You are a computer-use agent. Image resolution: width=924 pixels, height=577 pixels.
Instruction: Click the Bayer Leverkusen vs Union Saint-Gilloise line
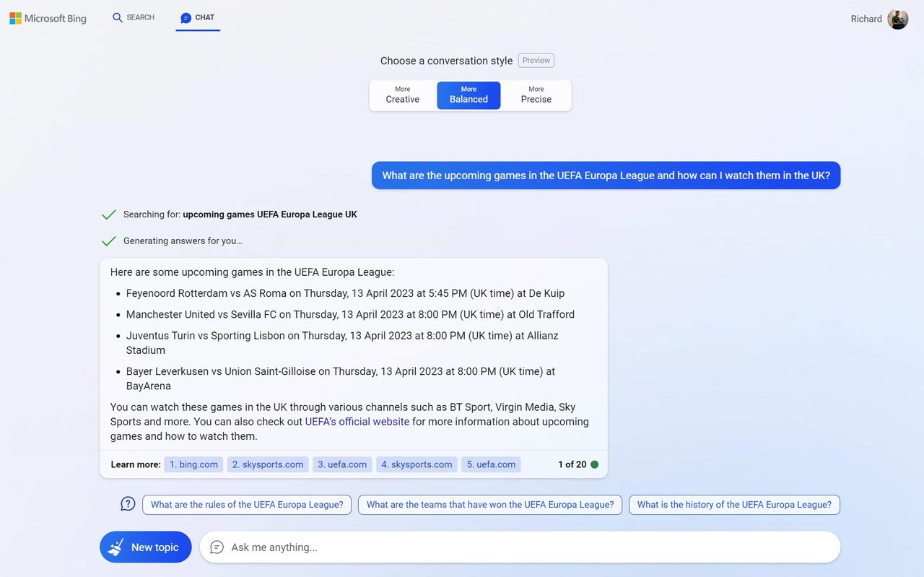coord(341,378)
